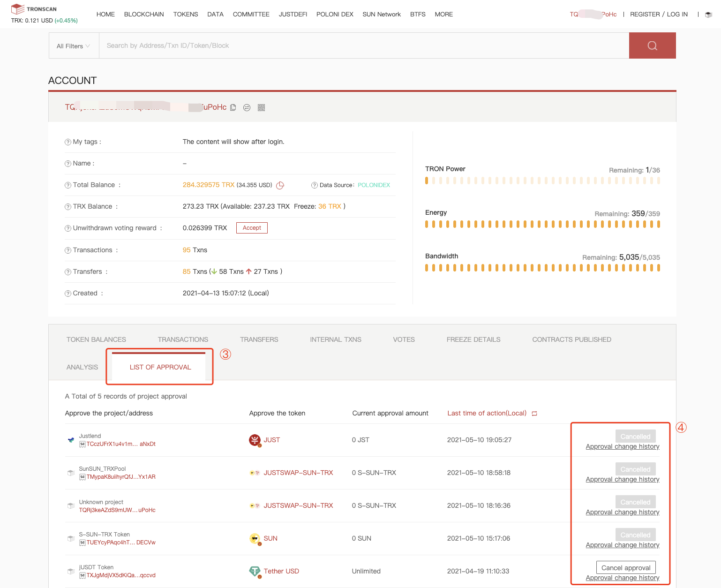Viewport: 721px width, 588px height.
Task: Open SUN Network menu
Action: tap(382, 15)
